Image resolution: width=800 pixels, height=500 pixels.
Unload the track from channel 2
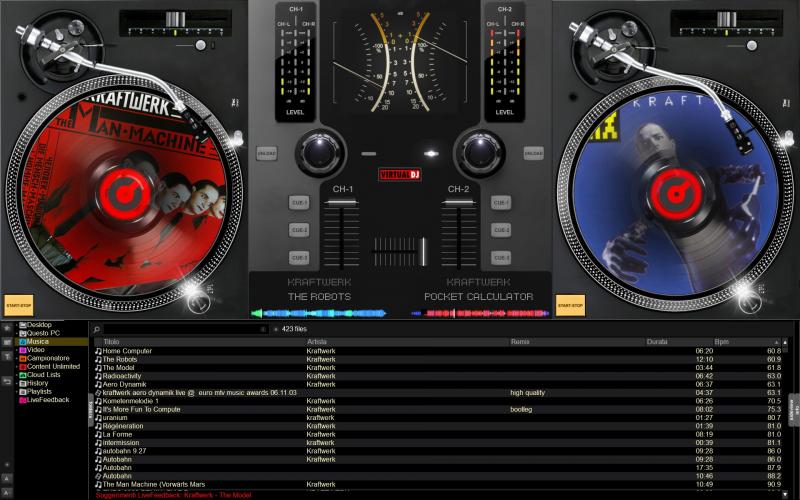pos(534,153)
